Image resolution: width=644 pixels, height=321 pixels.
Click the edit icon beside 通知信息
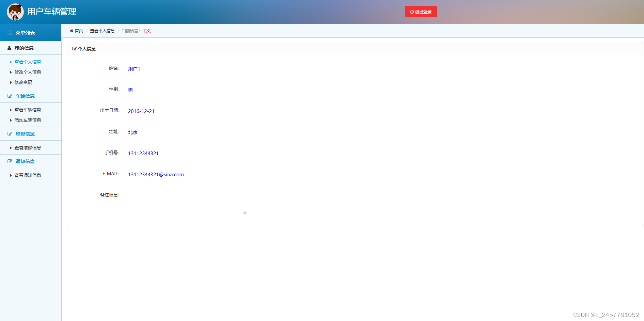[x=10, y=161]
